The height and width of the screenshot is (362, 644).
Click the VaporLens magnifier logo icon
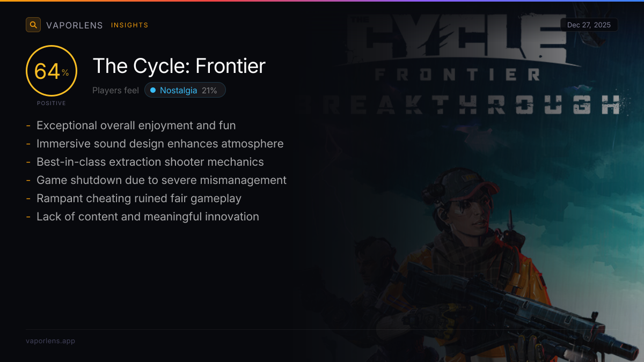click(x=33, y=25)
